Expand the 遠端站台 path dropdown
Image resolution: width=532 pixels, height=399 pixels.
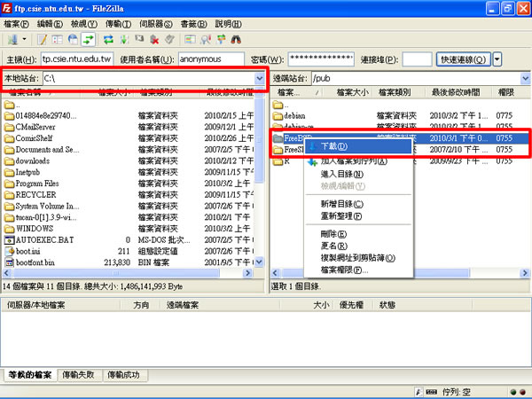[x=525, y=79]
